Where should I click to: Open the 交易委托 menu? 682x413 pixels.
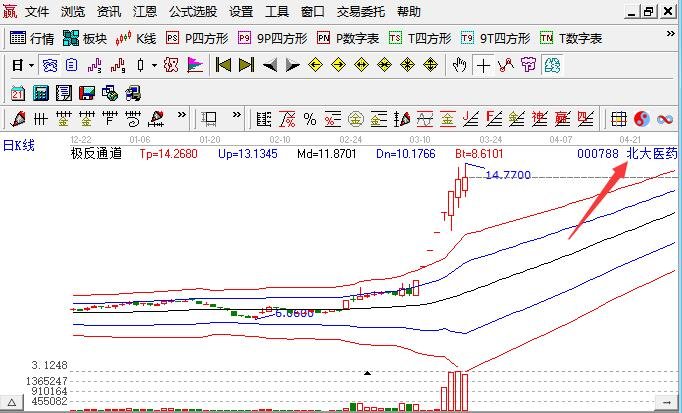click(x=361, y=11)
